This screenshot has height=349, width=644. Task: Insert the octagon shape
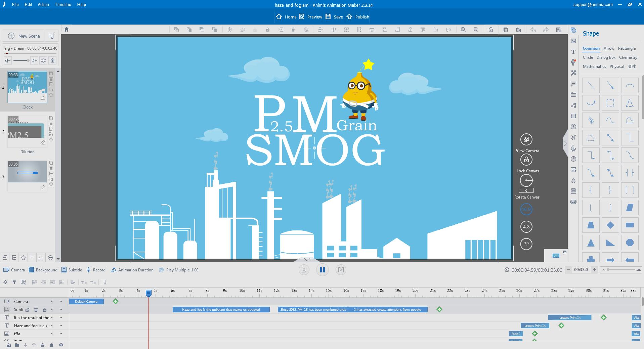tap(630, 243)
